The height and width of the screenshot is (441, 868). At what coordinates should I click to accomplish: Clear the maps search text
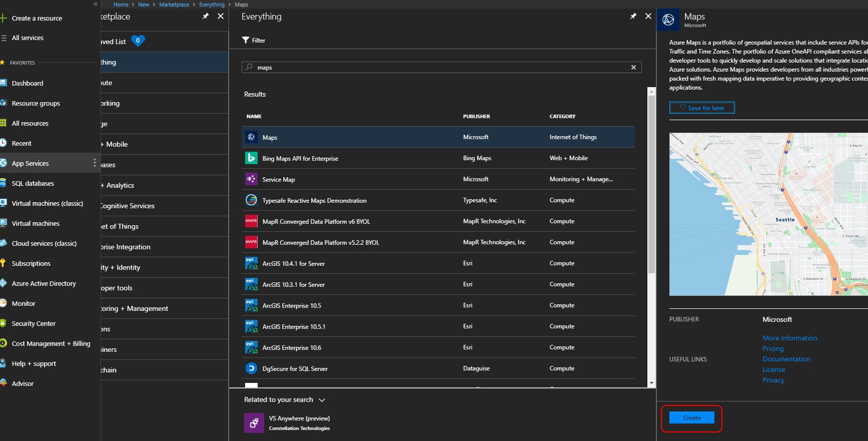coord(633,68)
